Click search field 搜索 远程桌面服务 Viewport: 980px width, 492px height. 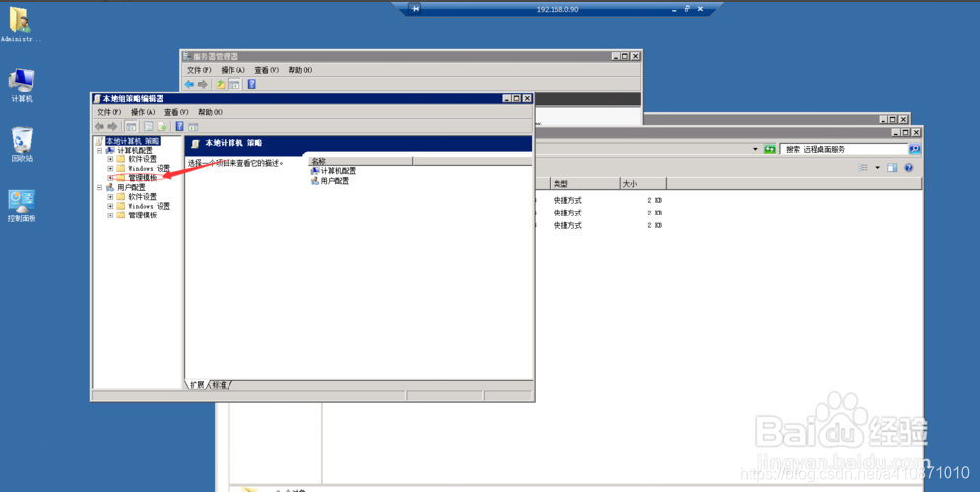pos(844,150)
